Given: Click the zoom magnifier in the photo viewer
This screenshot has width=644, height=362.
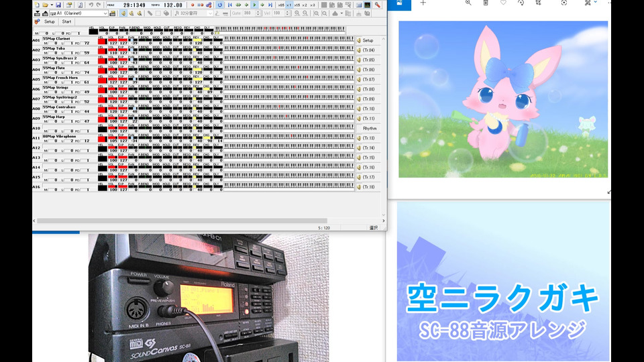Looking at the screenshot, I should 468,3.
